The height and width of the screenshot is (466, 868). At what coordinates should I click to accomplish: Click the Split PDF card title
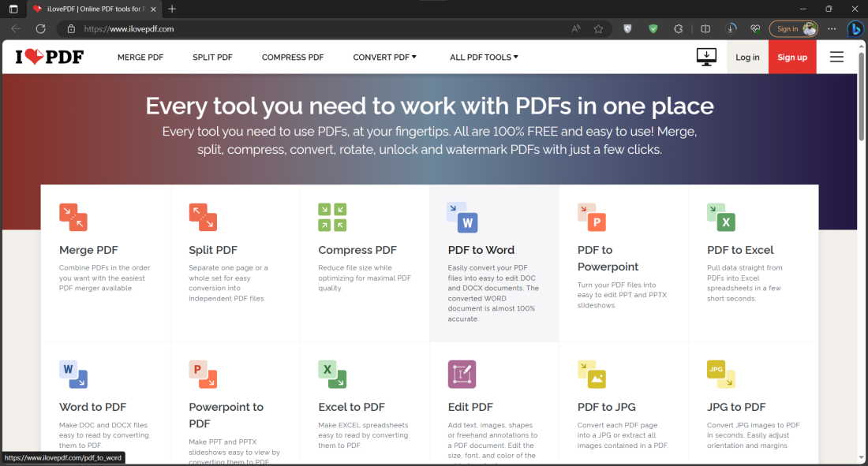click(213, 250)
